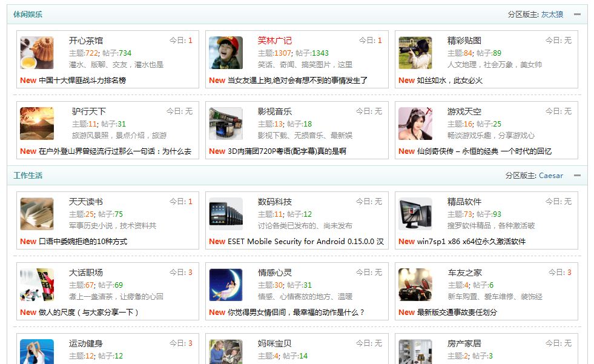
Task: Read new post 在户外登山界曾经流行过那么一句话
Action: coord(115,151)
